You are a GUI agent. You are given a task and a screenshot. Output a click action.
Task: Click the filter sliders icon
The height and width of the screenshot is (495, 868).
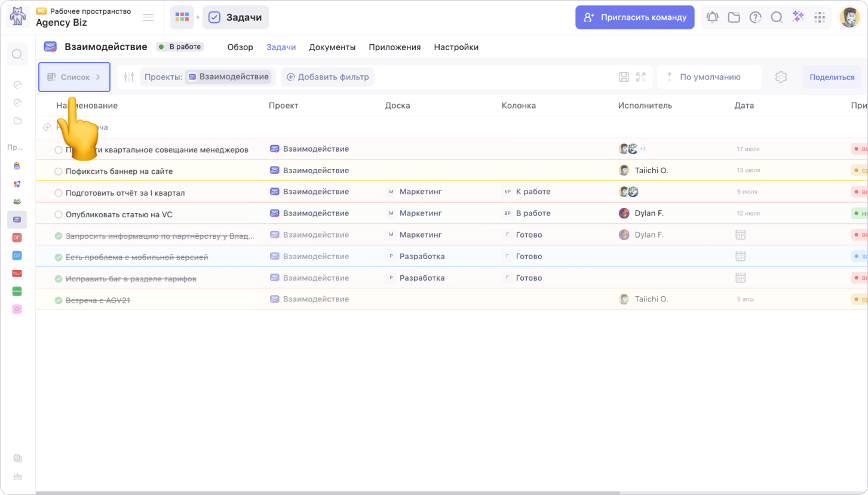(x=128, y=77)
